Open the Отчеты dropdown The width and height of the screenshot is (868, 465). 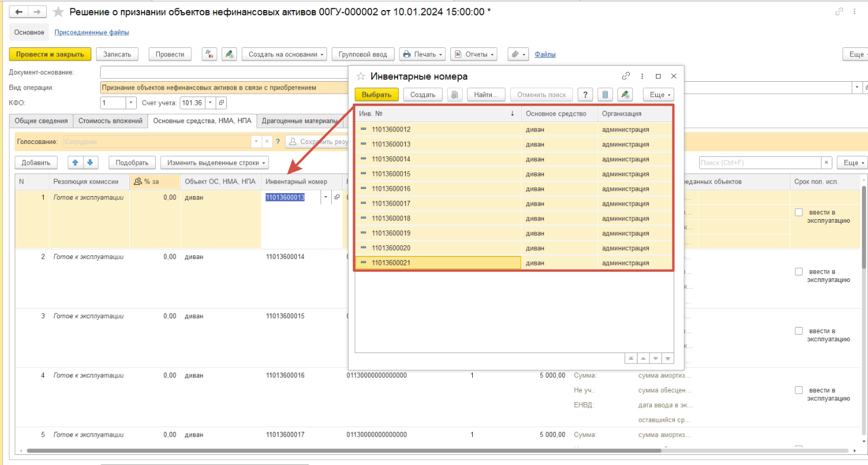click(474, 54)
